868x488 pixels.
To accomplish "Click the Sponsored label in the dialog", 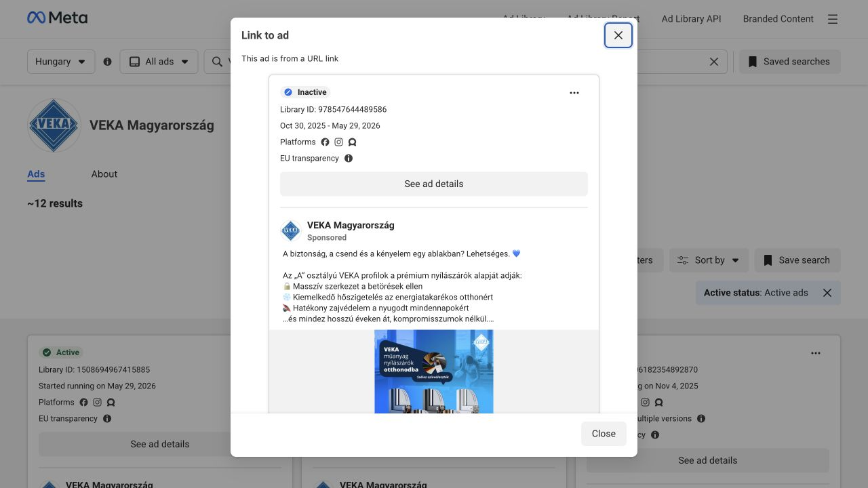I will [x=327, y=238].
